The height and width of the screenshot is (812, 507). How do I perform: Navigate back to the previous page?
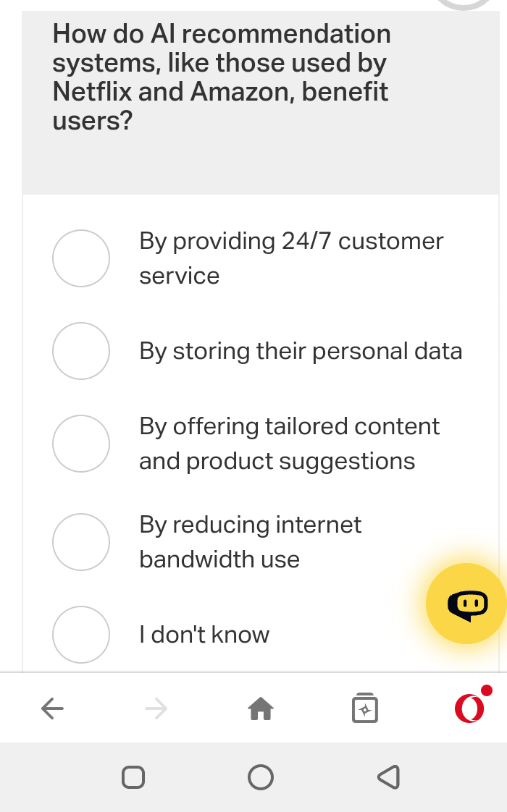pos(52,709)
